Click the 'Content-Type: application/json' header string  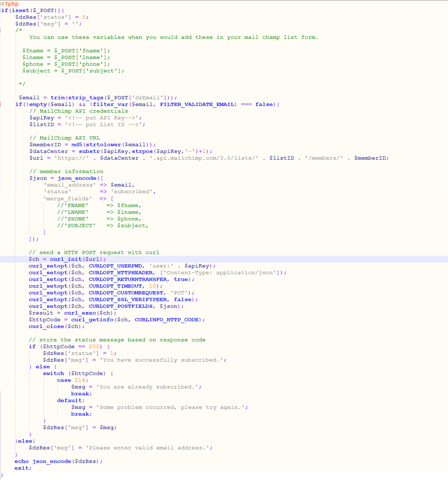[221, 272]
